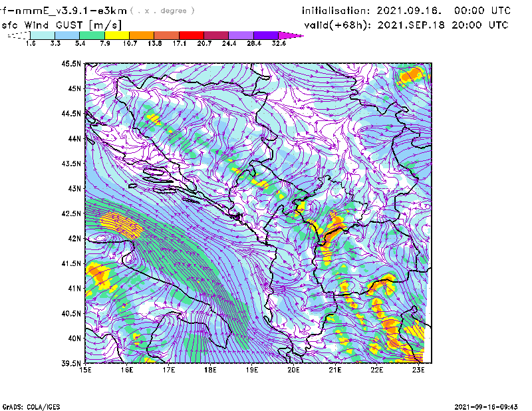Click the 'valid(+68h): 2021.SEP.18 20:00 UTC' text

(406, 25)
